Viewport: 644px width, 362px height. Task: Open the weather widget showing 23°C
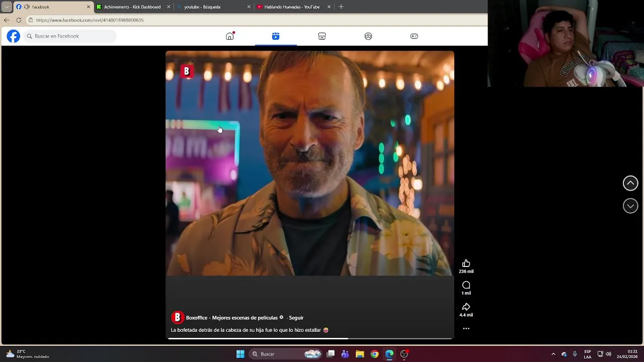[x=28, y=354]
